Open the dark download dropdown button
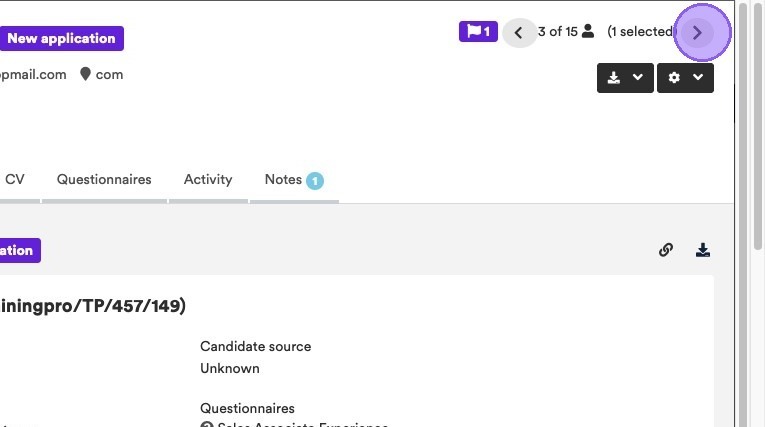This screenshot has width=765, height=427. [625, 78]
